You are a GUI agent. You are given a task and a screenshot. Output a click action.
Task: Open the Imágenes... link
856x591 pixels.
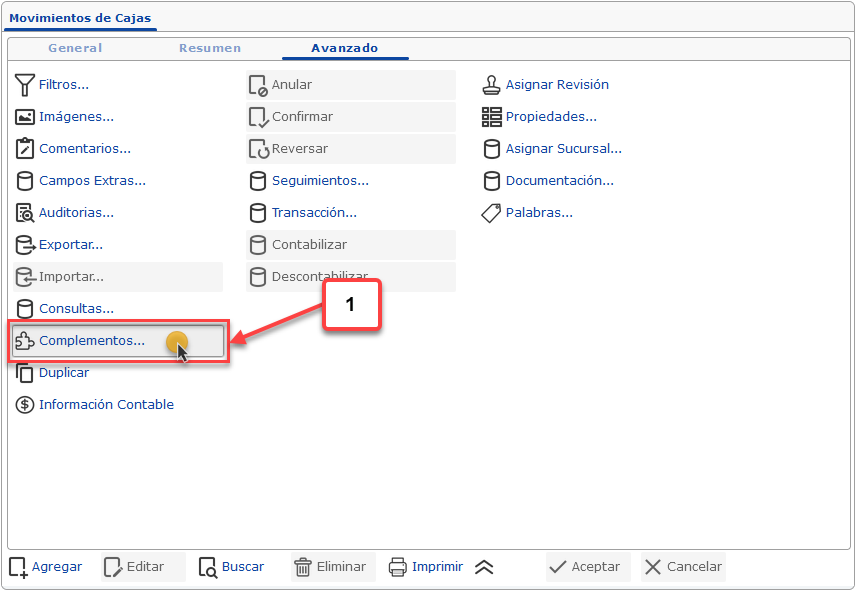76,117
